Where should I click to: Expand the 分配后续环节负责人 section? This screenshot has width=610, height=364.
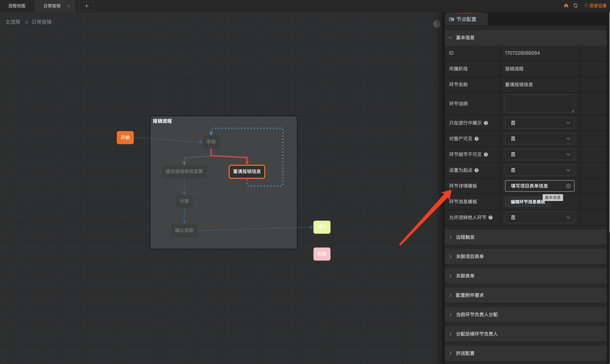[525, 334]
